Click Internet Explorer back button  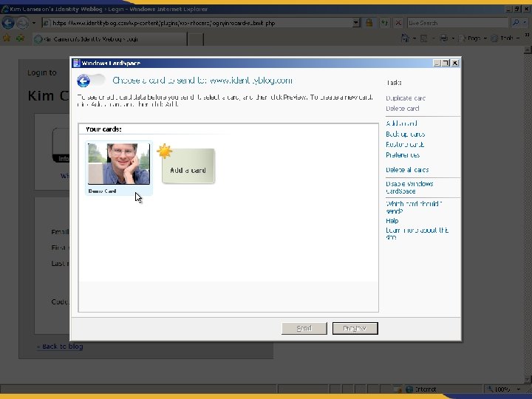pyautogui.click(x=8, y=23)
